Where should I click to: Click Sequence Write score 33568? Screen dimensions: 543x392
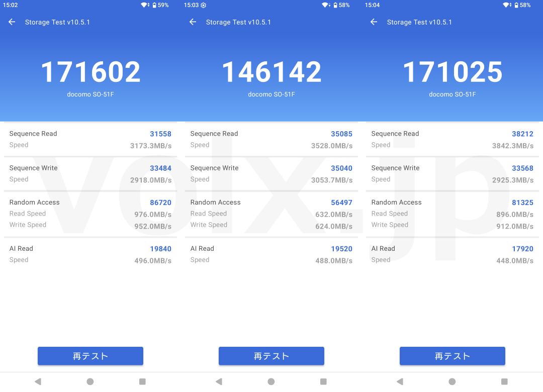click(x=522, y=168)
